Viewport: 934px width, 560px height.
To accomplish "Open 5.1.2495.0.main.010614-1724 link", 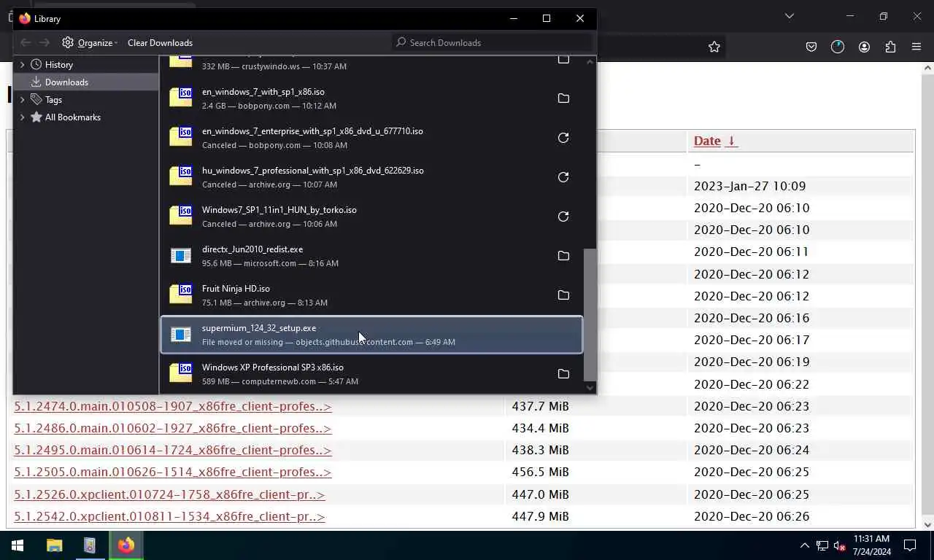I will (173, 450).
